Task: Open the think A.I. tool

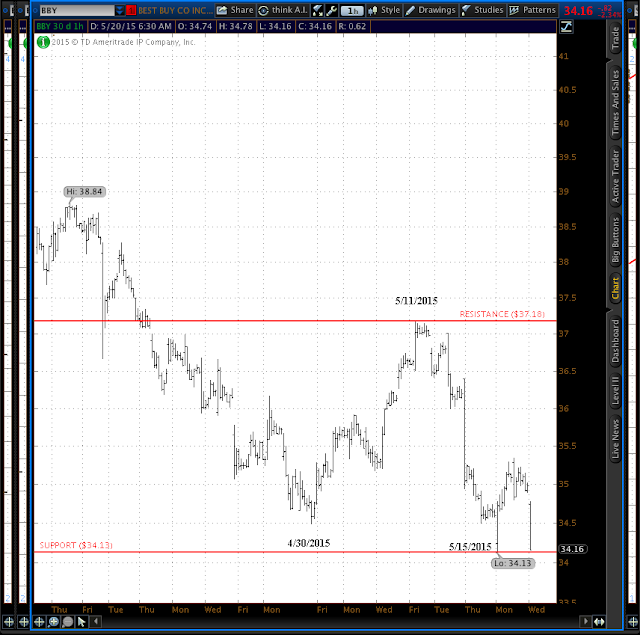Action: click(x=283, y=10)
